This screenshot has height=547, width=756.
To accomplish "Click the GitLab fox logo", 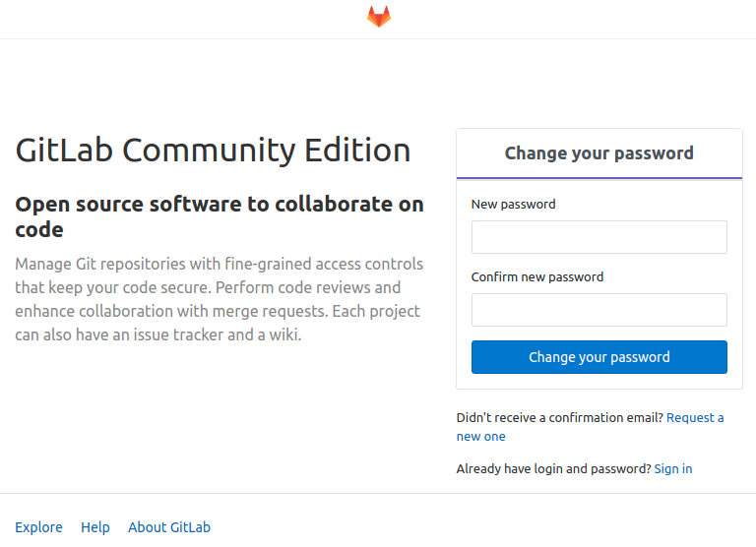I will 378,17.
